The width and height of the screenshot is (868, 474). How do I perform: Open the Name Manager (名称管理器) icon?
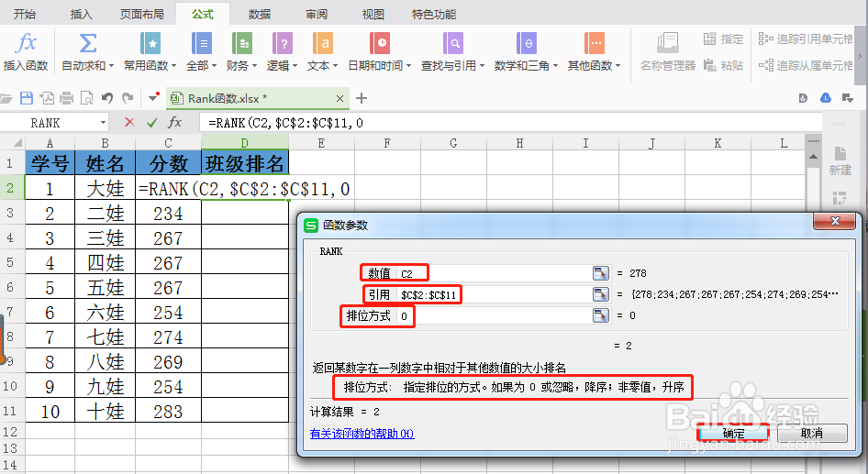tap(668, 43)
